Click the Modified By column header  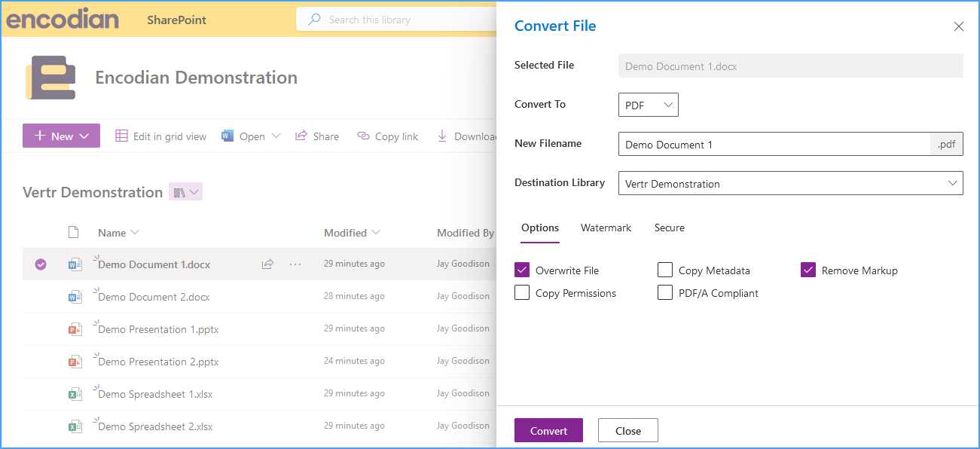pyautogui.click(x=466, y=232)
